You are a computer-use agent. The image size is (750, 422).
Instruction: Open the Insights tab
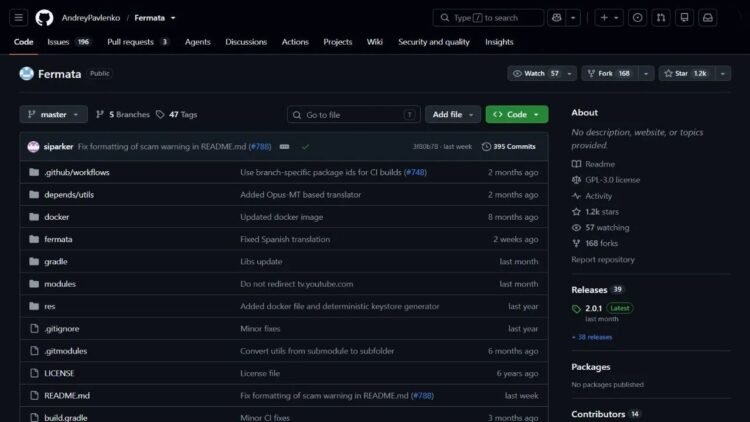499,42
